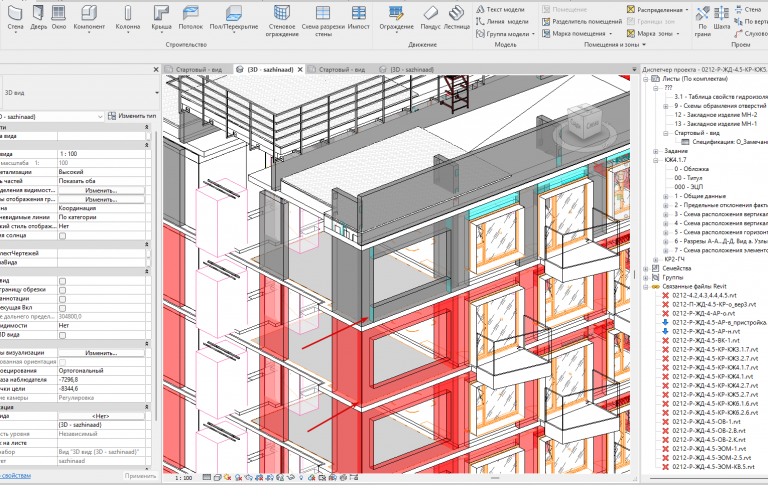Collapse Связанные файлы Revit node
The height and width of the screenshot is (485, 768).
(646, 287)
